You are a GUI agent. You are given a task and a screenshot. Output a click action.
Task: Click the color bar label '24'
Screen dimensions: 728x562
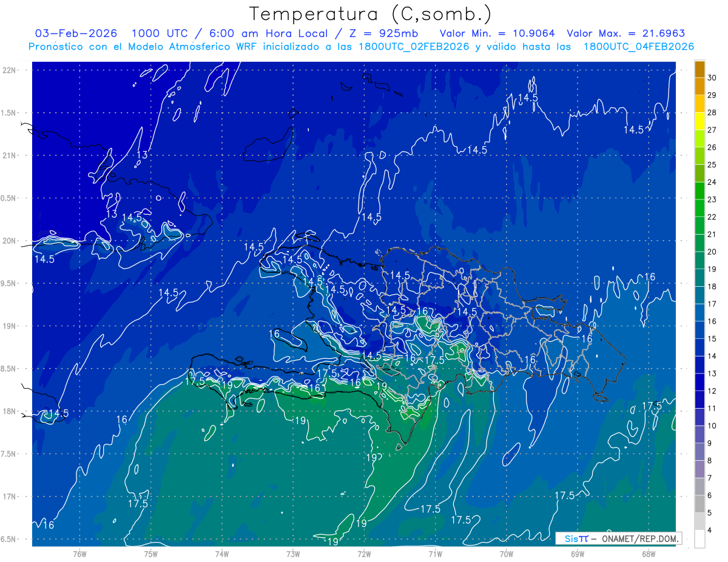pyautogui.click(x=712, y=182)
